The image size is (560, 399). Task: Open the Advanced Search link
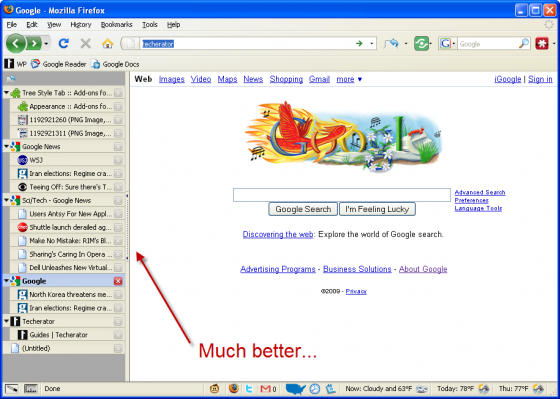[480, 193]
